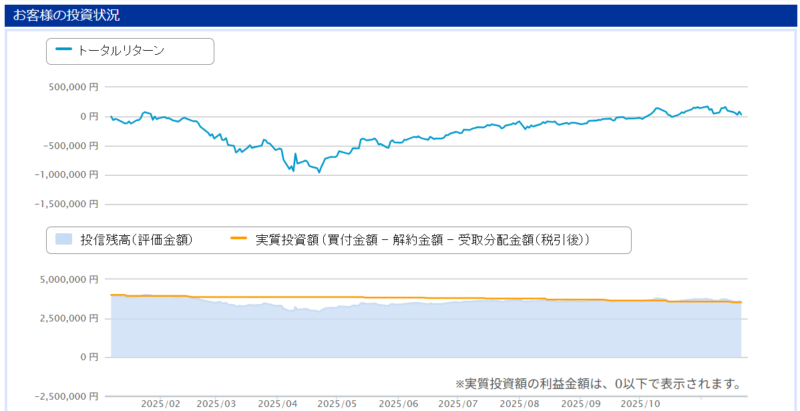Viewport: 800px width, 411px height.
Task: Select the 2025/06 date axis label
Action: tap(398, 404)
